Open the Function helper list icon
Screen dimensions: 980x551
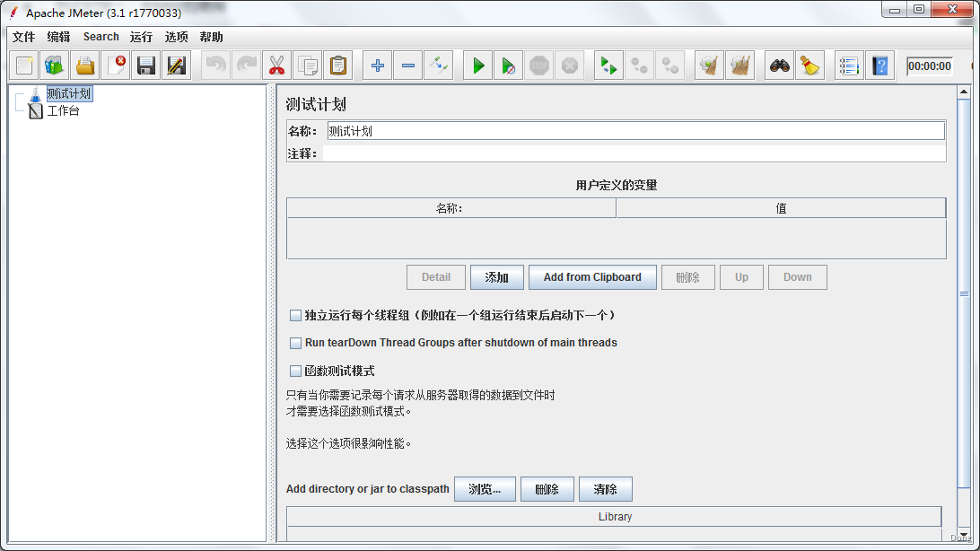click(849, 66)
